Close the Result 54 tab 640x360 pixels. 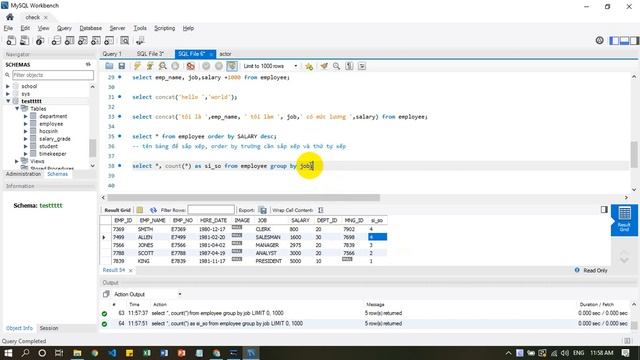point(131,270)
